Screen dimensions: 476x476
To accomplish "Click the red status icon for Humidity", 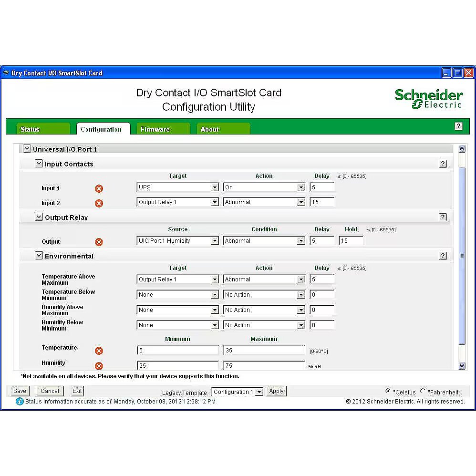I will click(99, 366).
